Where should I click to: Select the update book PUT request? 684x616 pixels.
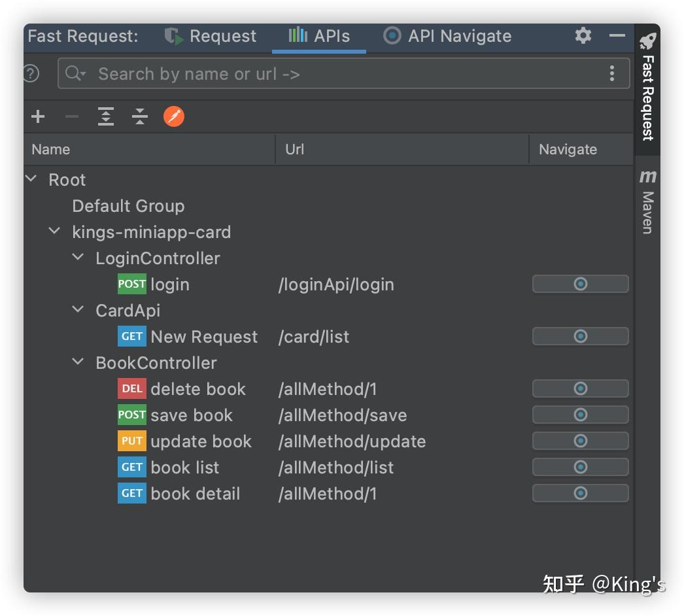(200, 441)
